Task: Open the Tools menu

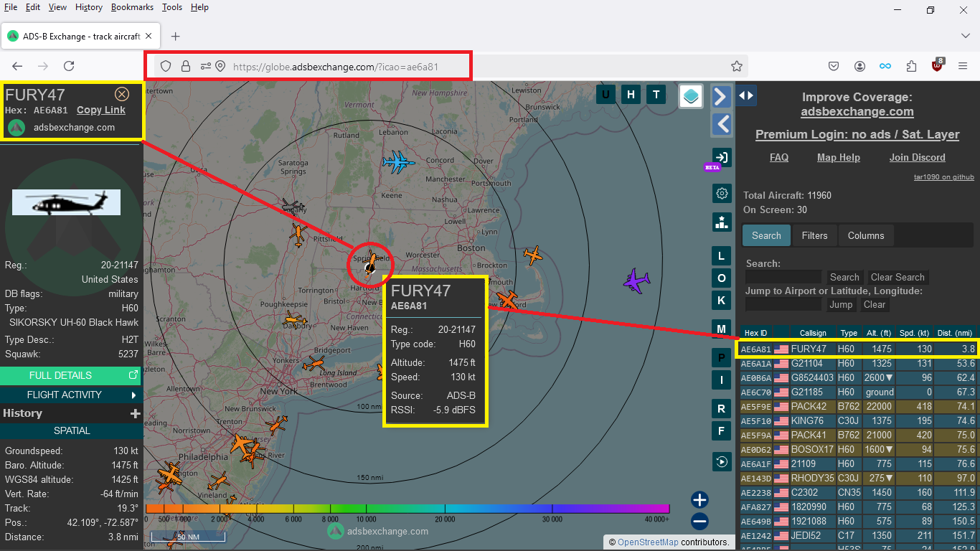Action: [172, 7]
